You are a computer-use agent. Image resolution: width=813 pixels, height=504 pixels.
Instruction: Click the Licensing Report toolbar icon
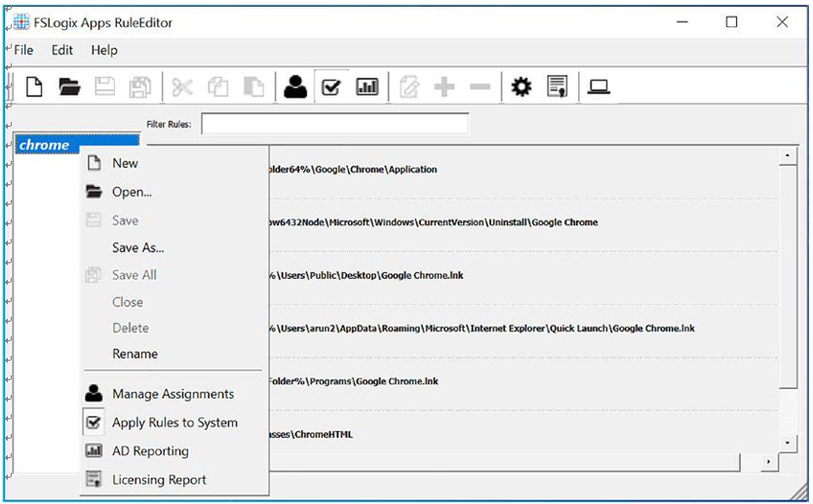pyautogui.click(x=558, y=87)
